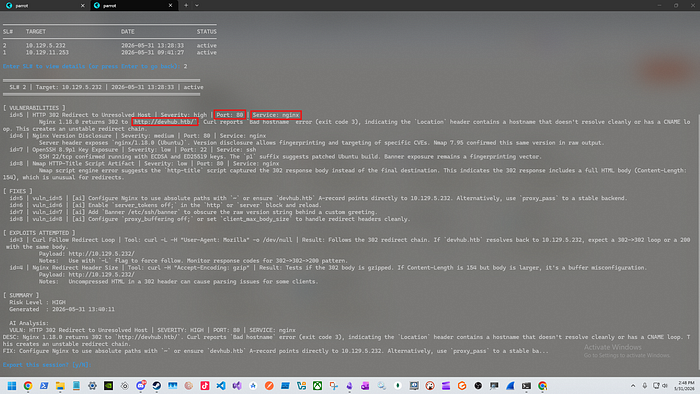This screenshot has width=700, height=394.
Task: Open the volume icon in system tray
Action: 665,386
